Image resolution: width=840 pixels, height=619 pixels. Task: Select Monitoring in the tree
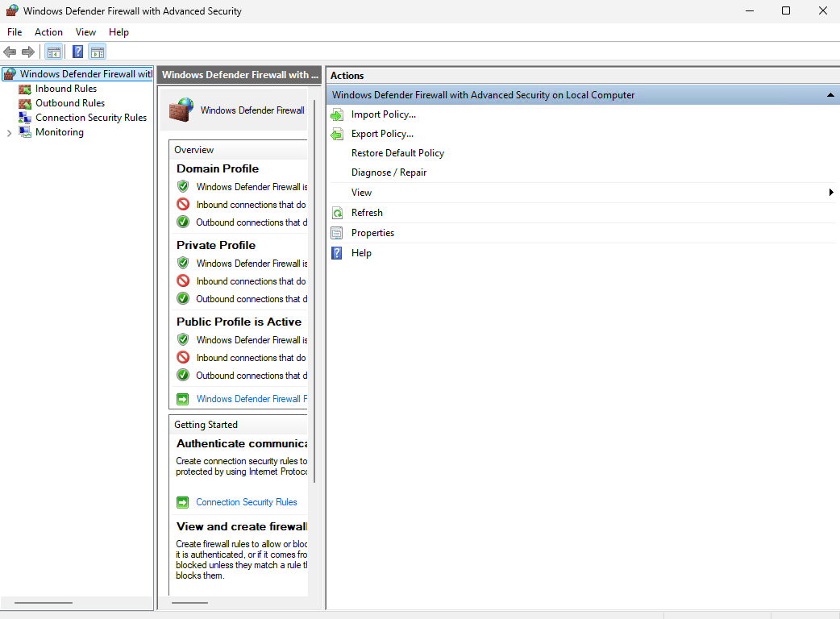tap(60, 131)
